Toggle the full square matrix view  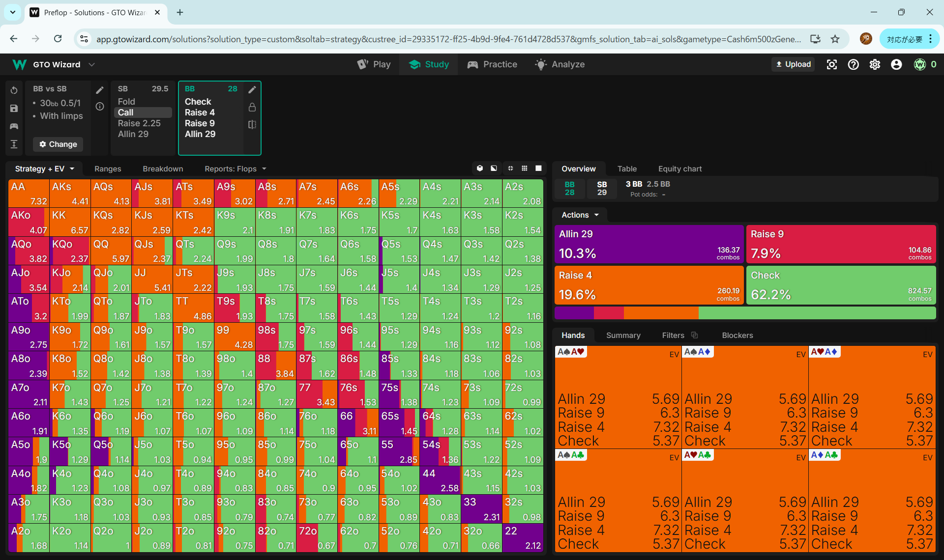coord(538,168)
